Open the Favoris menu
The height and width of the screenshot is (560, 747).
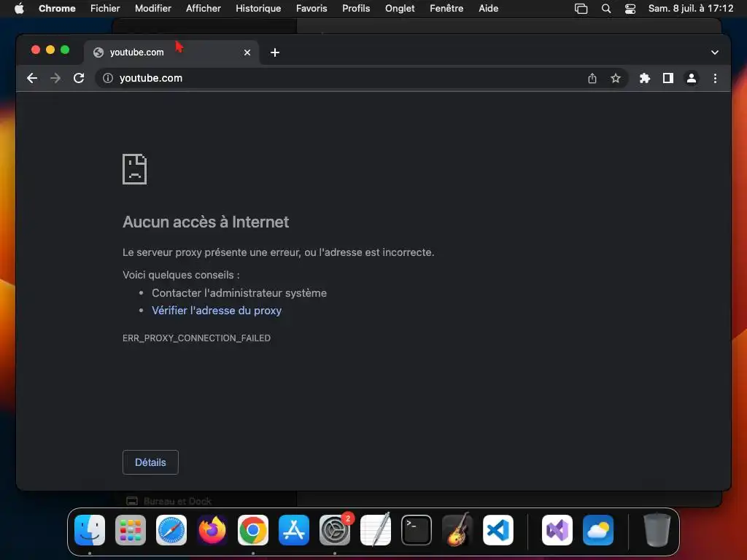(311, 9)
